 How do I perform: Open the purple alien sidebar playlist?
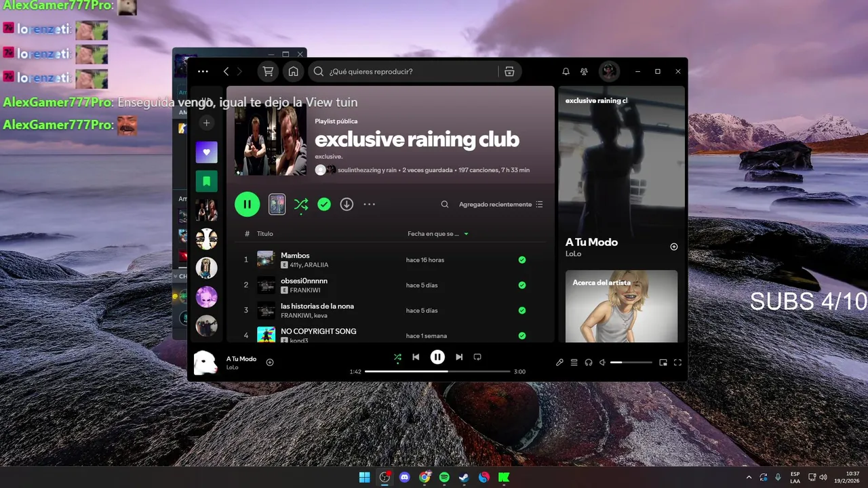click(207, 297)
